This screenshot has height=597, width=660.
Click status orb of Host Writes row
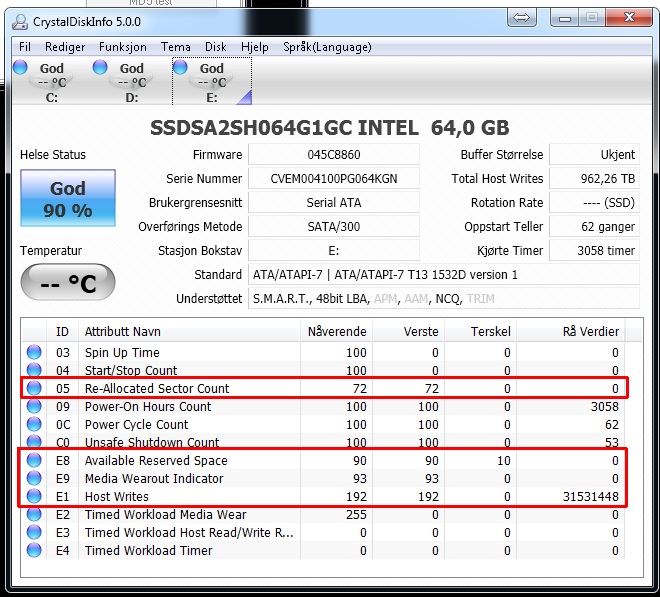pos(34,496)
